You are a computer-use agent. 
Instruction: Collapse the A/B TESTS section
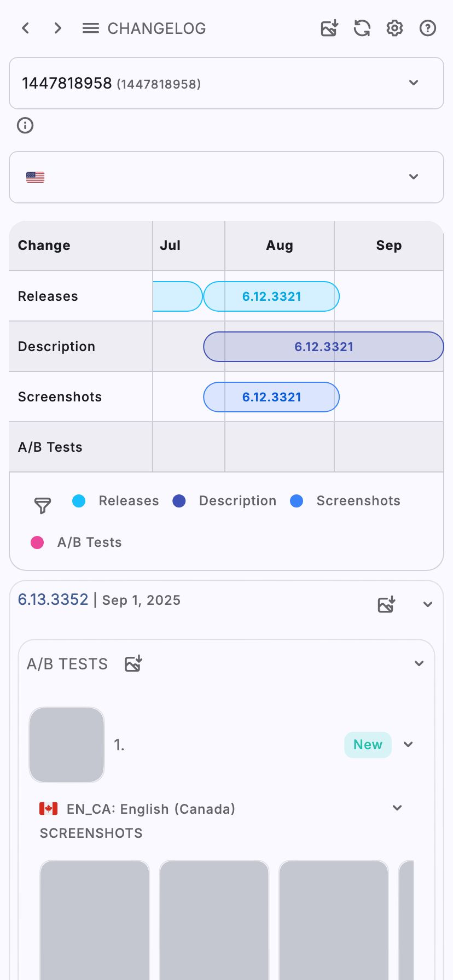pyautogui.click(x=419, y=663)
